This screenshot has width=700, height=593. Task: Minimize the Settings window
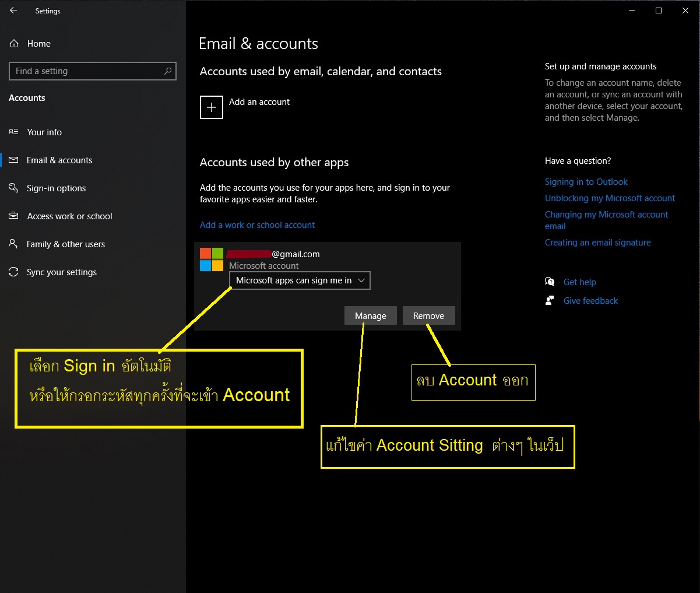coord(632,10)
